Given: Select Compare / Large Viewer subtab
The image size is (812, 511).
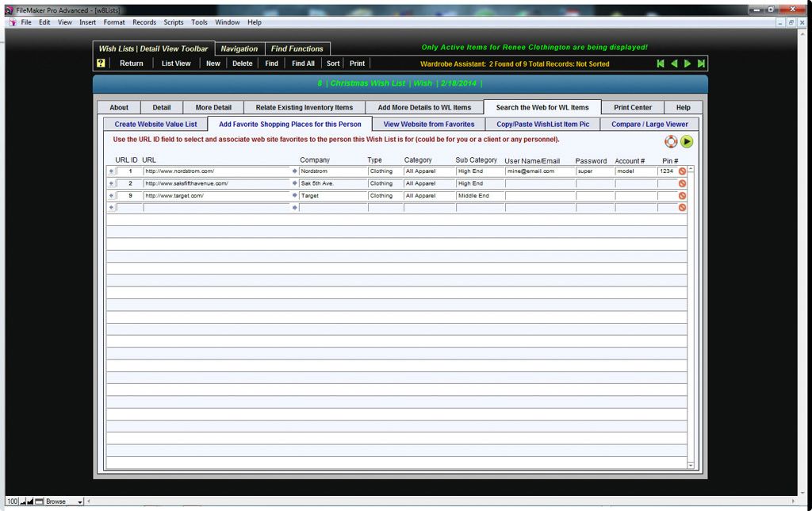Looking at the screenshot, I should tap(649, 125).
